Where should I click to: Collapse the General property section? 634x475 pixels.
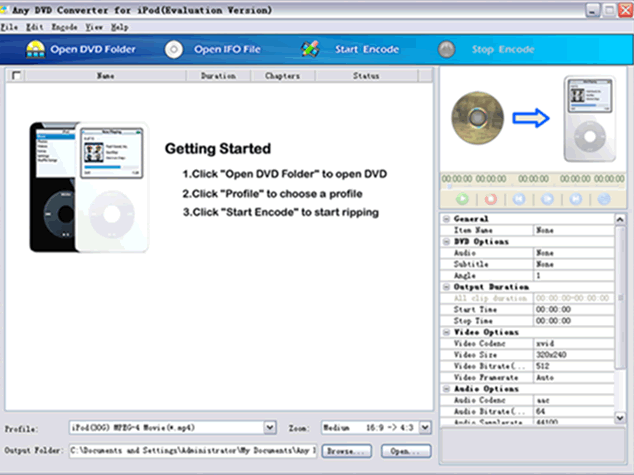tap(445, 218)
